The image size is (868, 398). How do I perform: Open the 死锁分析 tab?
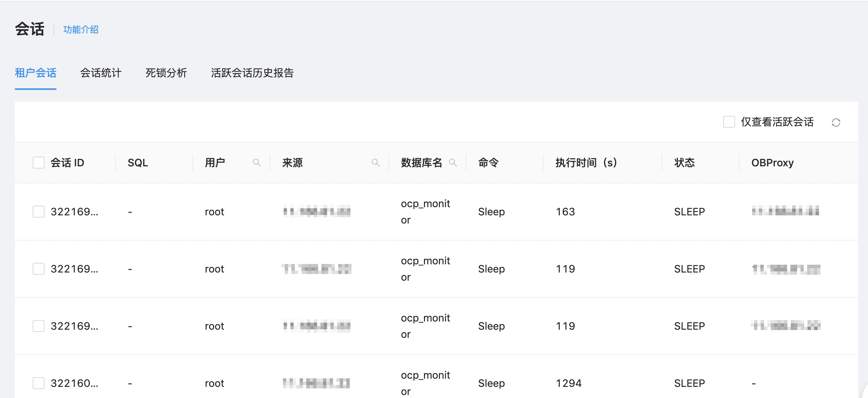click(x=166, y=73)
